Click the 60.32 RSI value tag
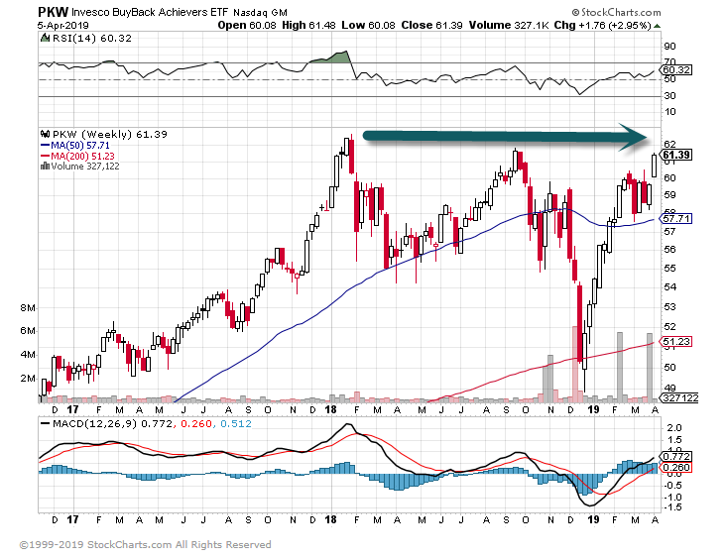The height and width of the screenshot is (560, 728). tap(676, 70)
